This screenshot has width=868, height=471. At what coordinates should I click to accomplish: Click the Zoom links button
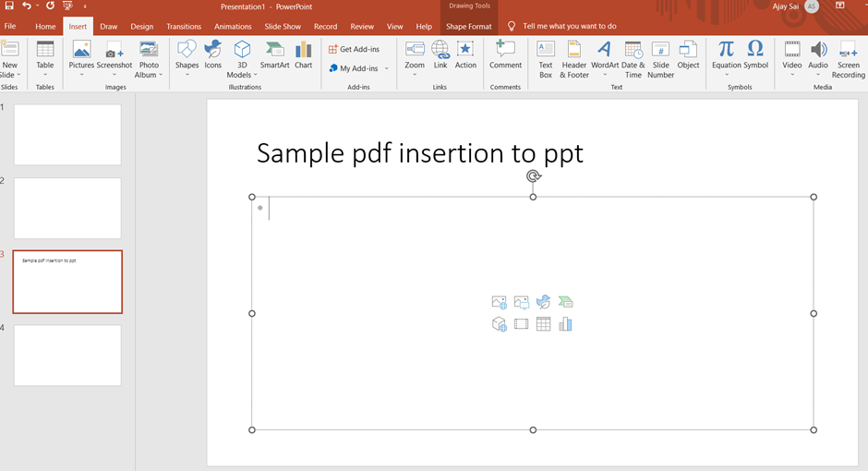(x=414, y=59)
